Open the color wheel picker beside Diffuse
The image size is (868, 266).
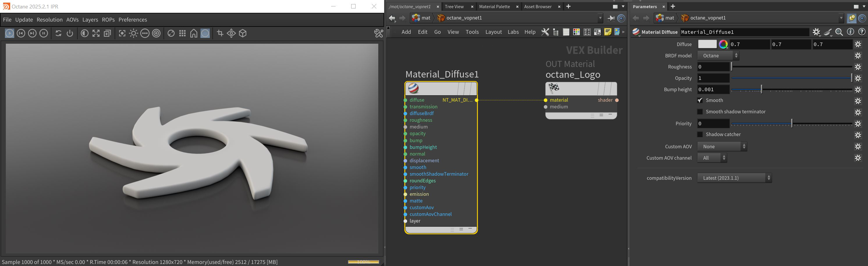723,44
